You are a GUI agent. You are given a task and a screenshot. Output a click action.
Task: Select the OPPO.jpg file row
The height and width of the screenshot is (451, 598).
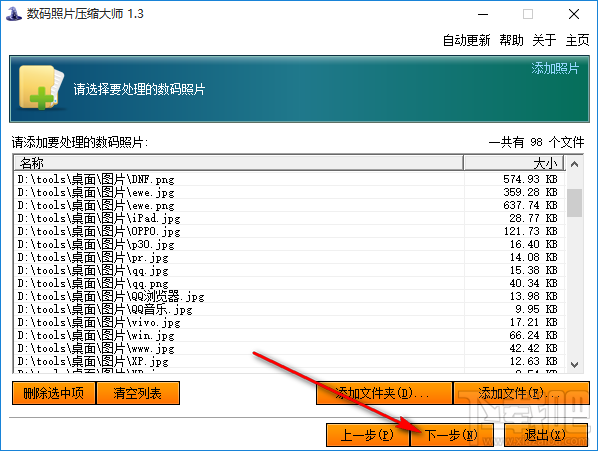[290, 231]
